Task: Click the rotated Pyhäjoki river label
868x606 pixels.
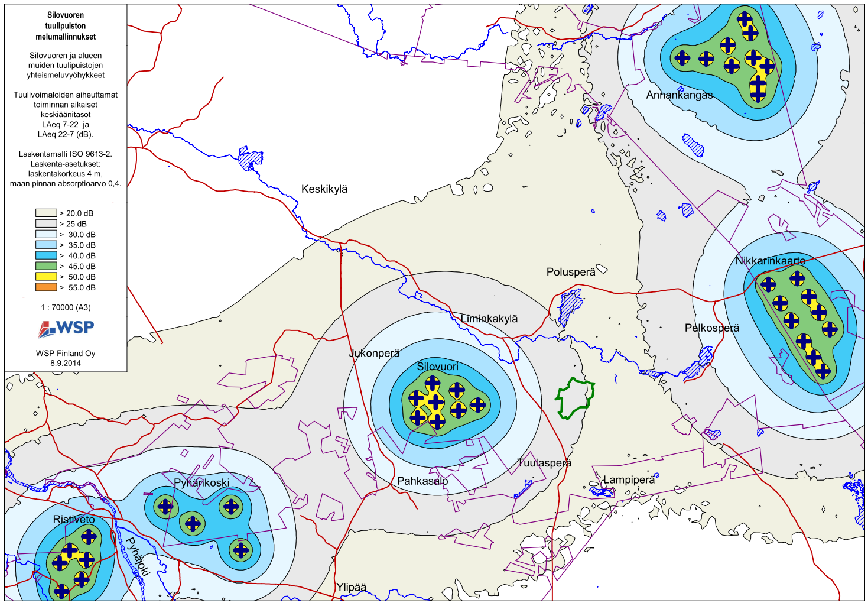Action: (139, 556)
